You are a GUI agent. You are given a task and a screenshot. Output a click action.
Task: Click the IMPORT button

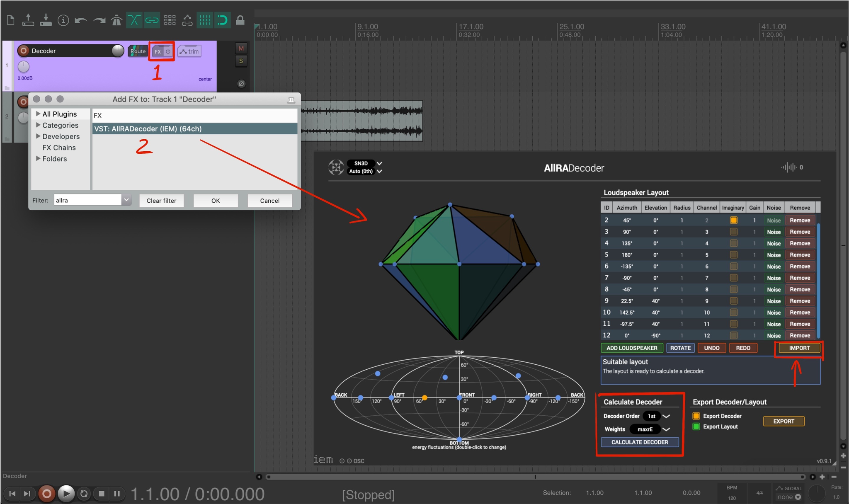799,348
